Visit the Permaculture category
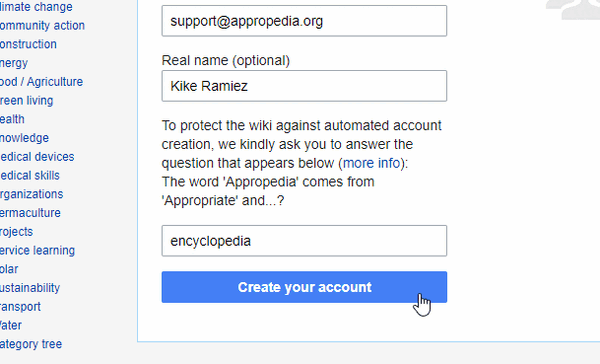Screen dimensions: 600x364 (30, 213)
